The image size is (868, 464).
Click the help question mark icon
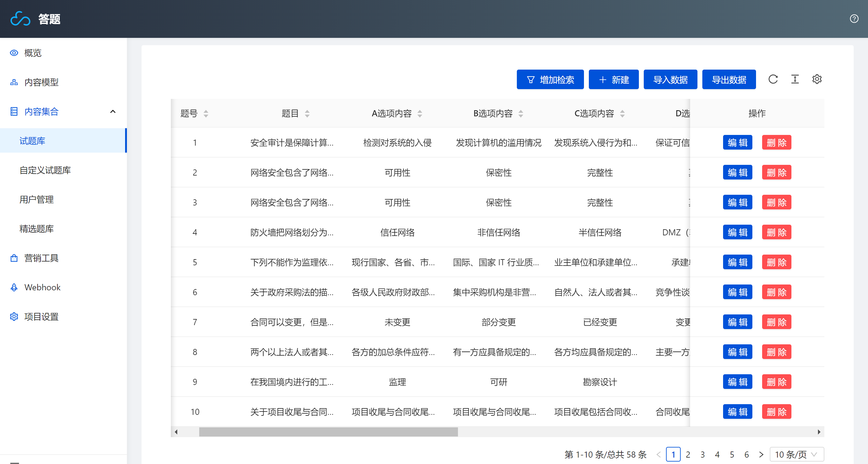854,19
